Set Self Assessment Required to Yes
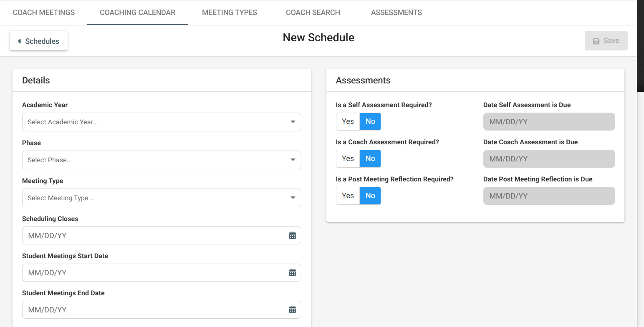 click(x=348, y=121)
